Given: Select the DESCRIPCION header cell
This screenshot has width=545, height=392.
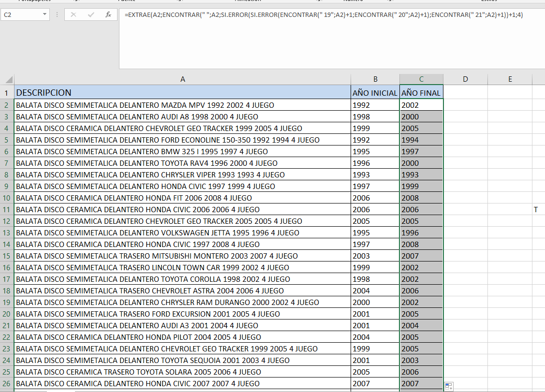Looking at the screenshot, I should [182, 92].
